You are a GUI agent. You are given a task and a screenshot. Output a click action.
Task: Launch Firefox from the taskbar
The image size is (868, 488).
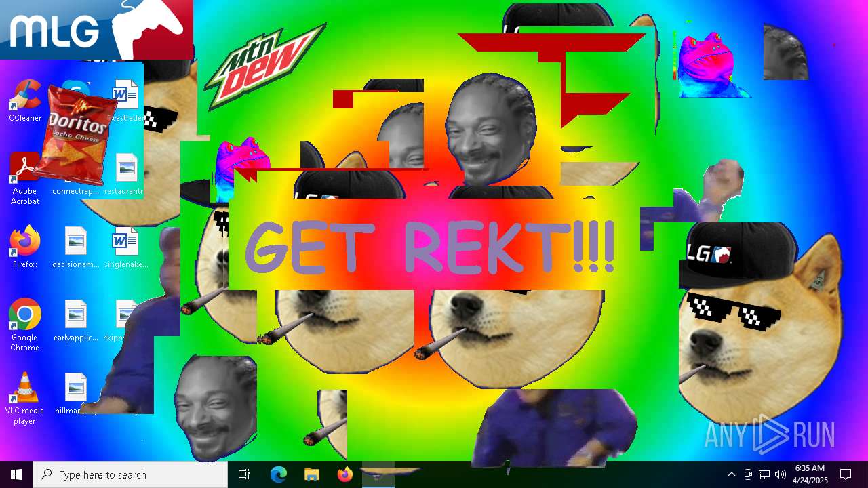click(344, 474)
